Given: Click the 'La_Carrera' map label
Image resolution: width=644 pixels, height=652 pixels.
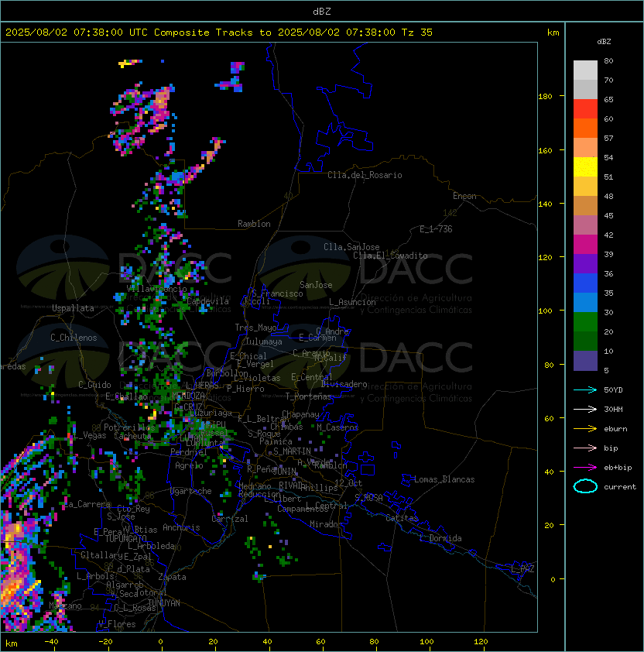Looking at the screenshot, I should (87, 504).
